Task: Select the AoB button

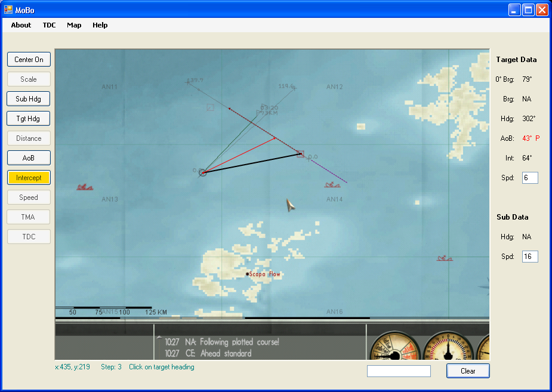Action: pyautogui.click(x=29, y=158)
